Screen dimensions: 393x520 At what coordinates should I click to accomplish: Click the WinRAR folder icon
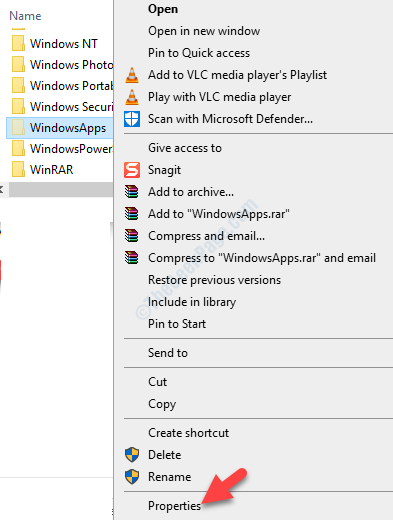click(x=18, y=169)
